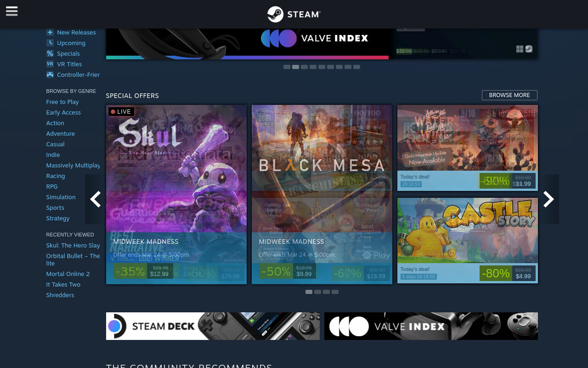This screenshot has height=368, width=588.
Task: Click Castle Story's -80% price block
Action: click(508, 273)
